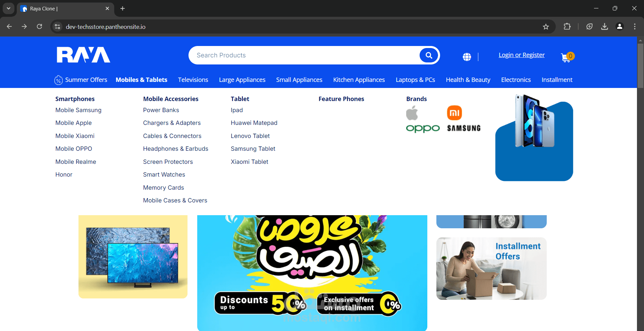Viewport: 644px width, 331px height.
Task: Go to Mobile Realme
Action: pos(76,162)
